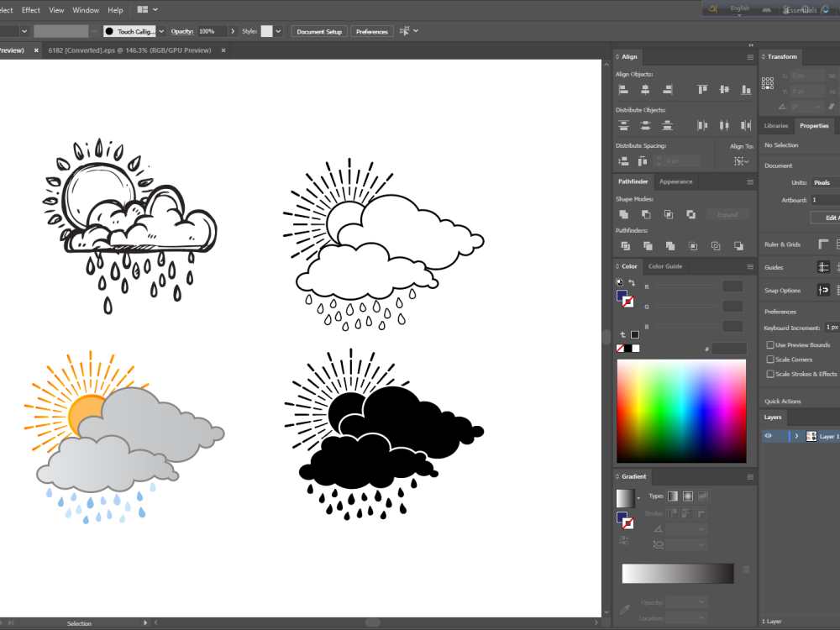840x630 pixels.
Task: Open Align To dropdown
Action: [742, 161]
